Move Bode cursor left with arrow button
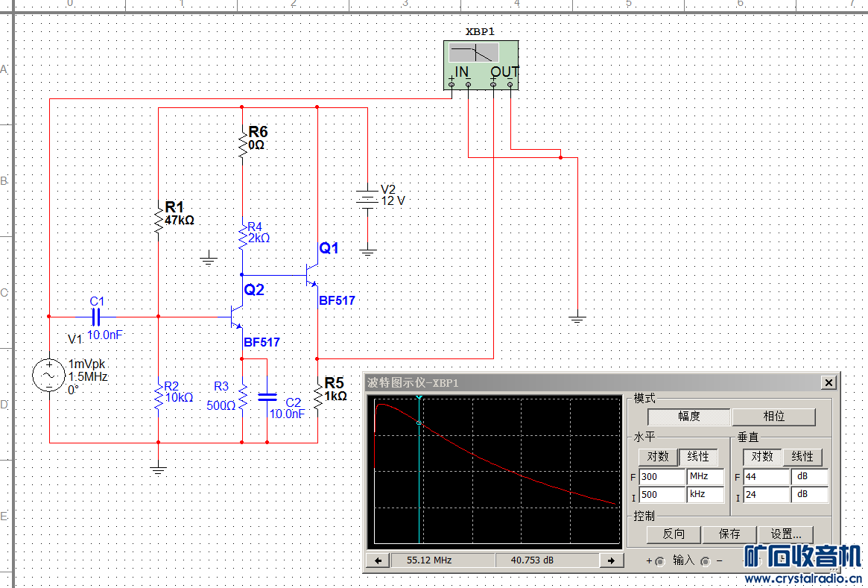868x588 pixels. pyautogui.click(x=378, y=560)
